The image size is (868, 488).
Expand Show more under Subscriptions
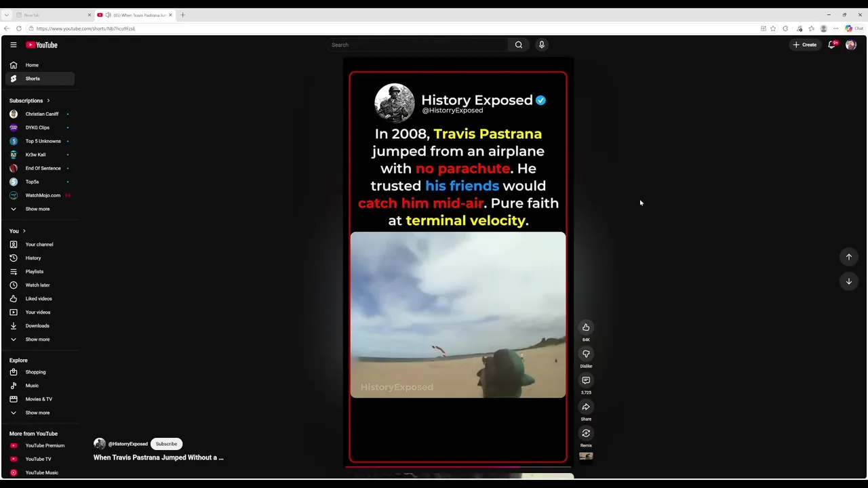point(40,209)
